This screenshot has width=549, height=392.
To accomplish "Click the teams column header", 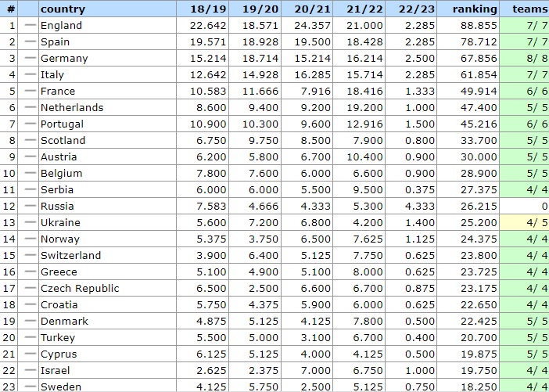I will [x=529, y=9].
